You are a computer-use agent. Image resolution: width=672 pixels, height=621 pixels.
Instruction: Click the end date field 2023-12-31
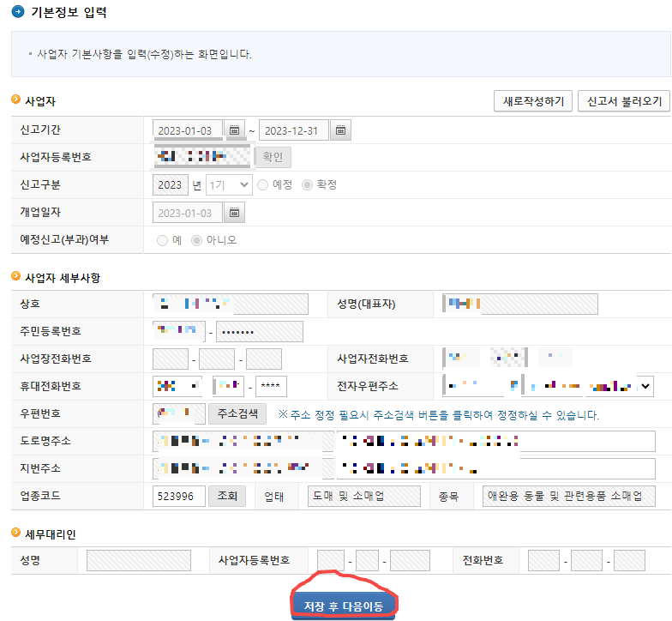click(x=294, y=130)
